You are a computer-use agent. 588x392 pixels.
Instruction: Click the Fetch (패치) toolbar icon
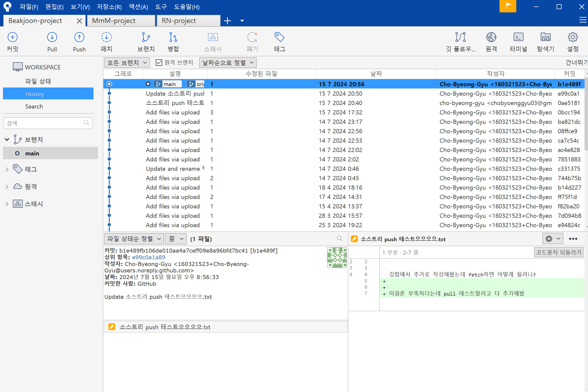[107, 42]
